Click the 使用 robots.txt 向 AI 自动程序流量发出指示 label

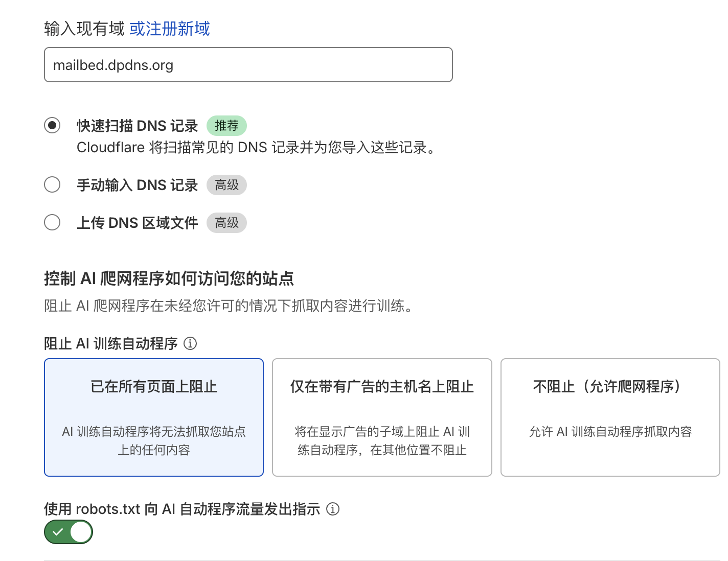pos(182,509)
